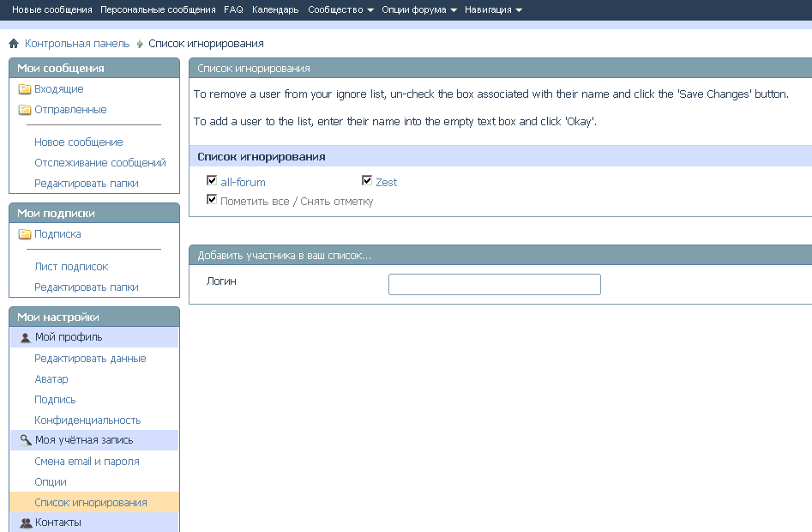Click the Мой профиль person icon
The image size is (812, 532).
tap(26, 338)
